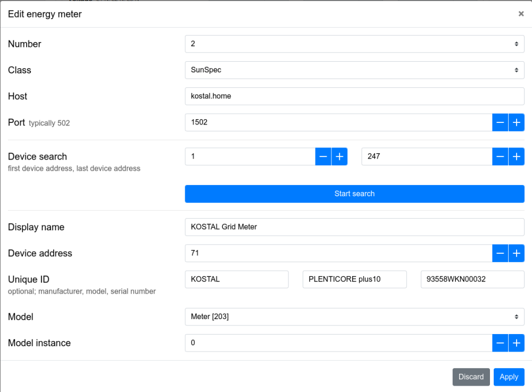Increase the Model instance number
Viewport: 532px width, 392px height.
pos(516,343)
